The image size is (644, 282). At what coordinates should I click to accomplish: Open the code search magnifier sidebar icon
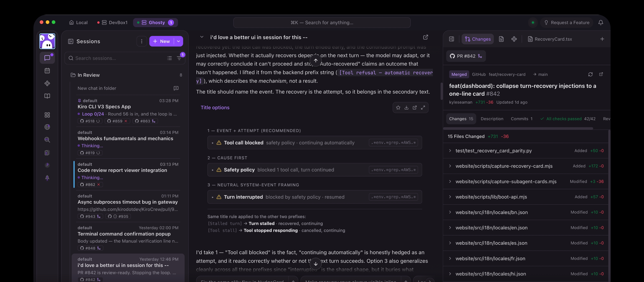[x=47, y=140]
